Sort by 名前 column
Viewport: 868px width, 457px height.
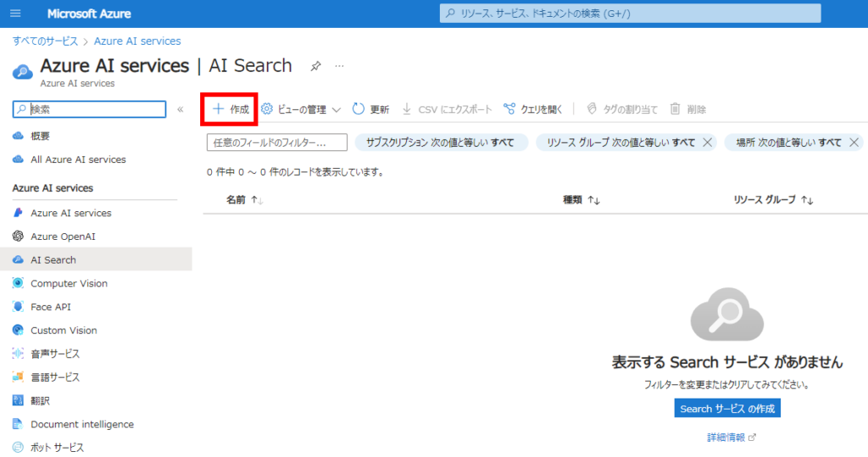click(x=244, y=199)
